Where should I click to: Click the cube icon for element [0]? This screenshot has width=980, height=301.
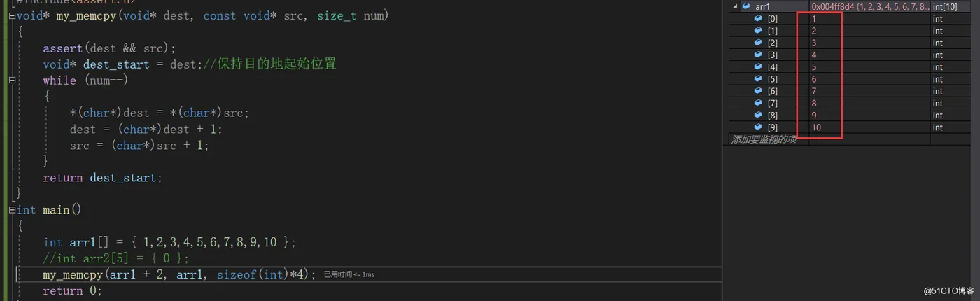(758, 19)
